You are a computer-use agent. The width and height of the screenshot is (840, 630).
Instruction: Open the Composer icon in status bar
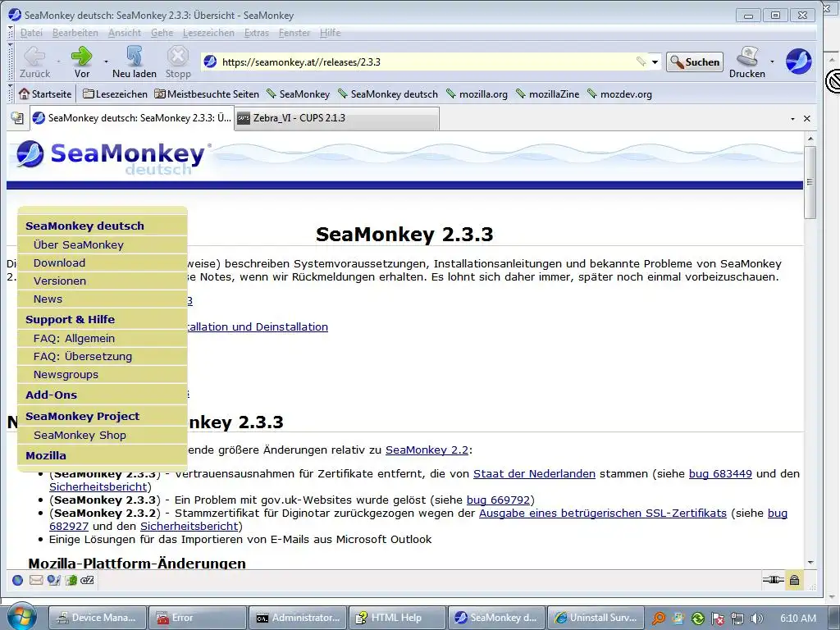coord(71,580)
